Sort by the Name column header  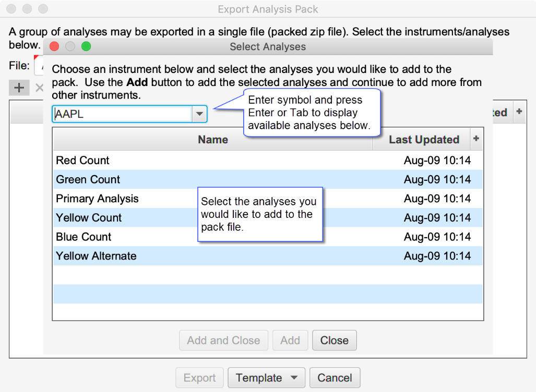(x=212, y=140)
